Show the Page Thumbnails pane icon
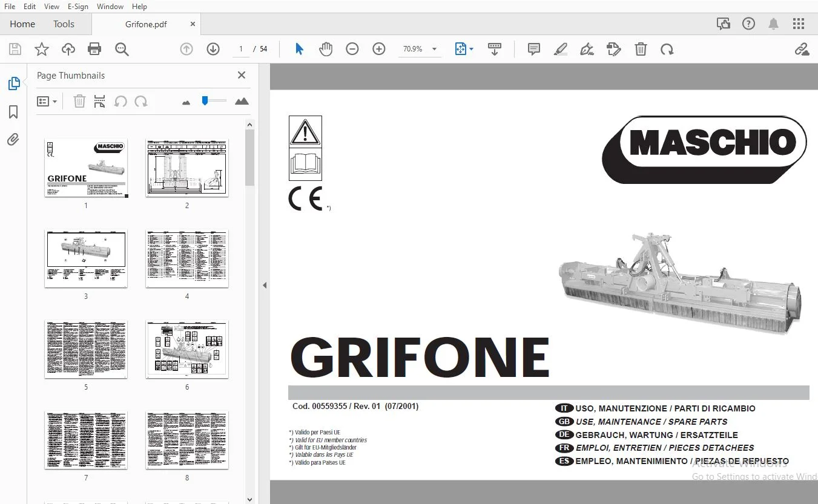 (13, 83)
